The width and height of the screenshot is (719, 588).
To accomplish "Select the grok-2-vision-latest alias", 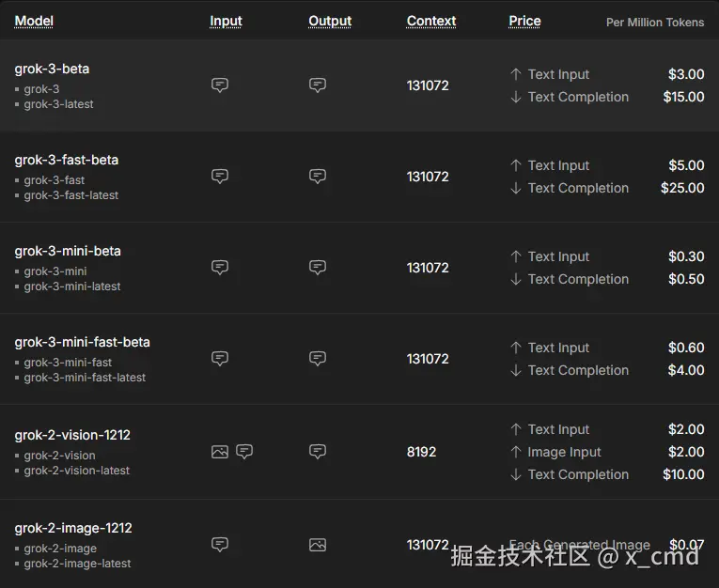I will point(76,471).
